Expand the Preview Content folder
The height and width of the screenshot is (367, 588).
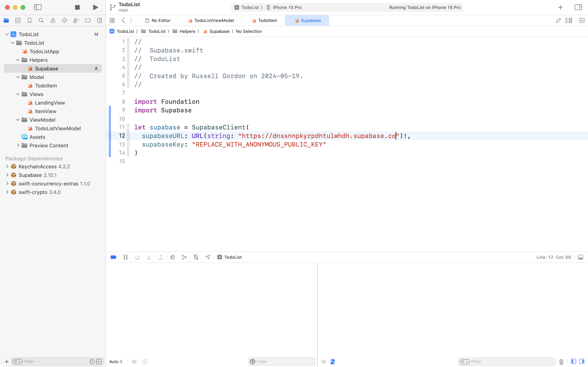click(18, 145)
